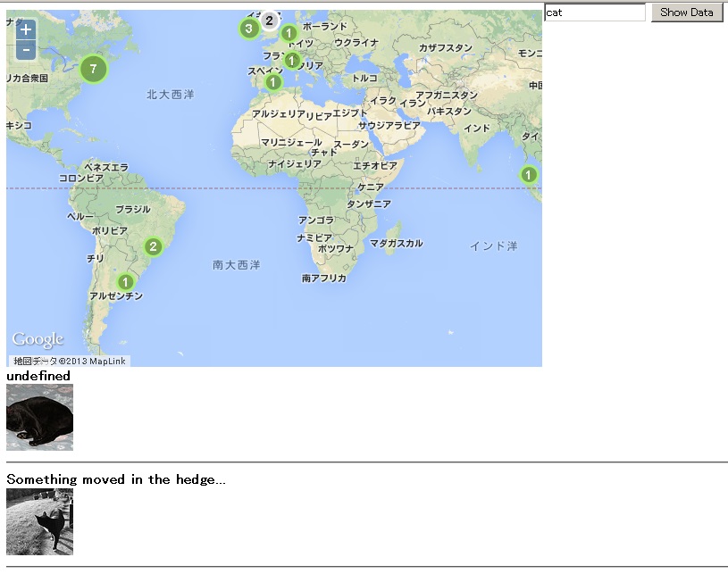Image resolution: width=728 pixels, height=574 pixels.
Task: Focus the search field containing 'cat'
Action: click(x=594, y=12)
